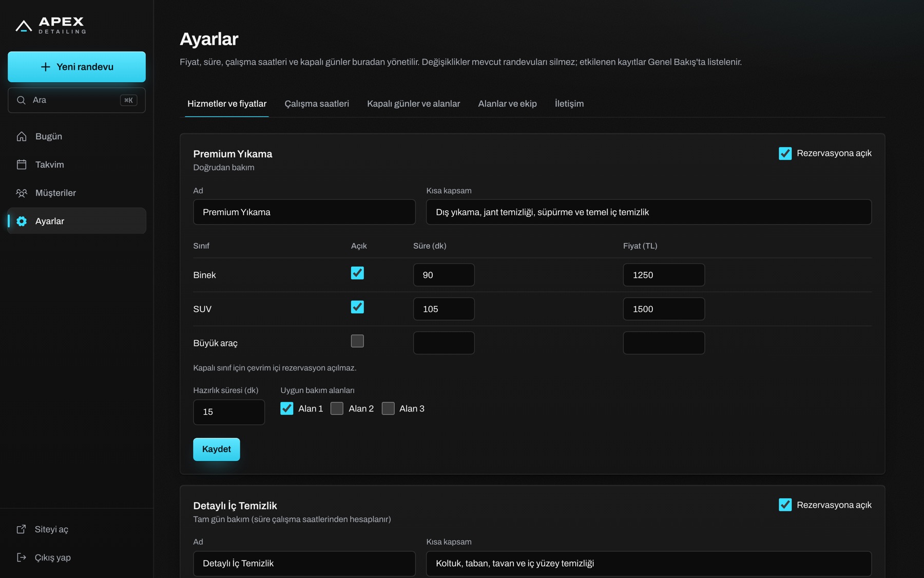
Task: Open the Çalışma saatleri tab
Action: coord(317,104)
